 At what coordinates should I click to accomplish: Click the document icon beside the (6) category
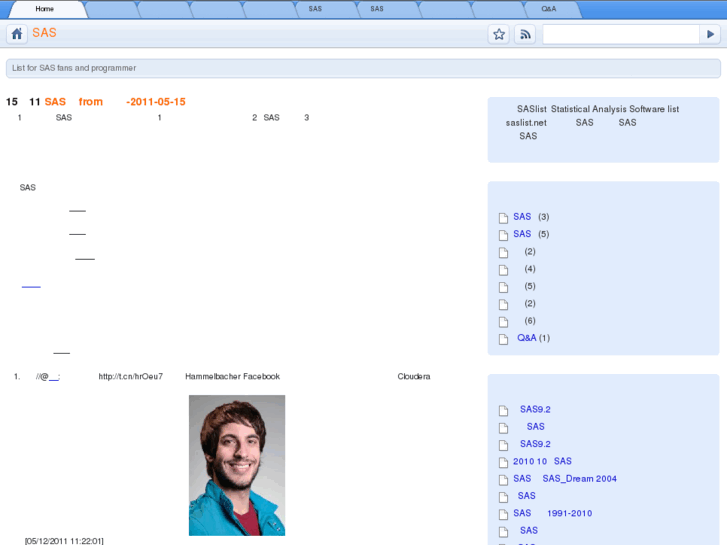click(503, 322)
